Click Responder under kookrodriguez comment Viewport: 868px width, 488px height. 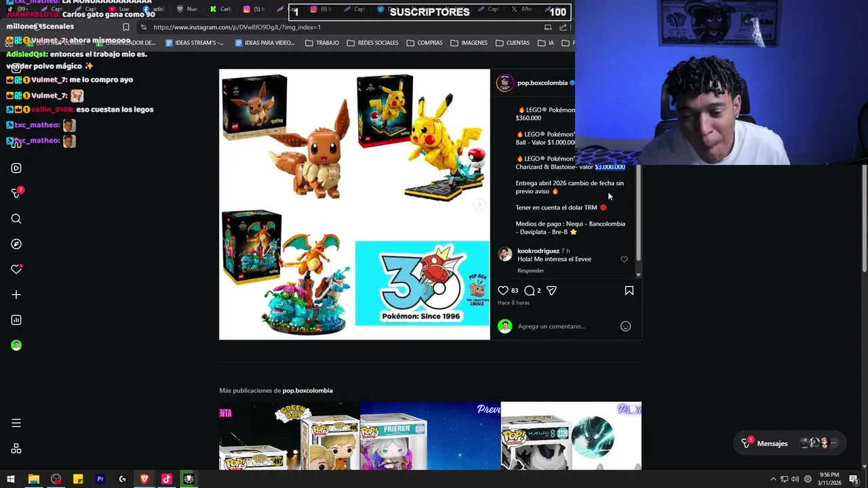pyautogui.click(x=530, y=270)
